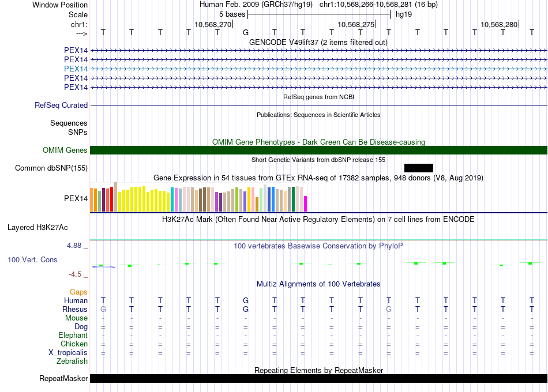This screenshot has width=548, height=392.
Task: Click the 'RefSeq genes from NCBI' title
Action: [318, 97]
